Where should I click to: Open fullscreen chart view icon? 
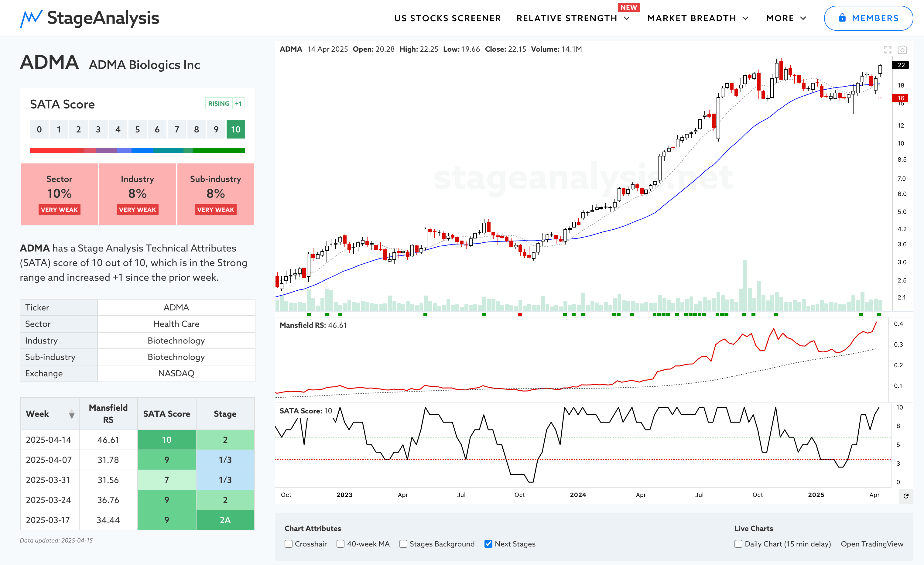[x=888, y=50]
